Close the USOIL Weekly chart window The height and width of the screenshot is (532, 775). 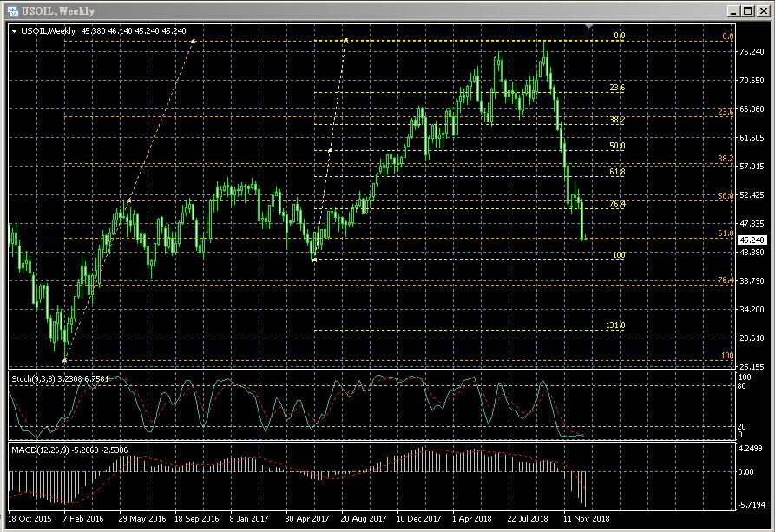click(x=762, y=10)
